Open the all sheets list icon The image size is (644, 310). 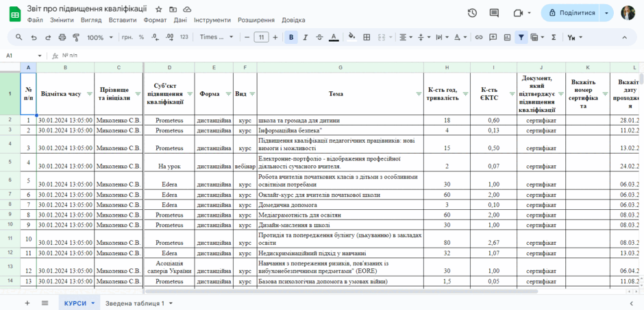(x=45, y=303)
